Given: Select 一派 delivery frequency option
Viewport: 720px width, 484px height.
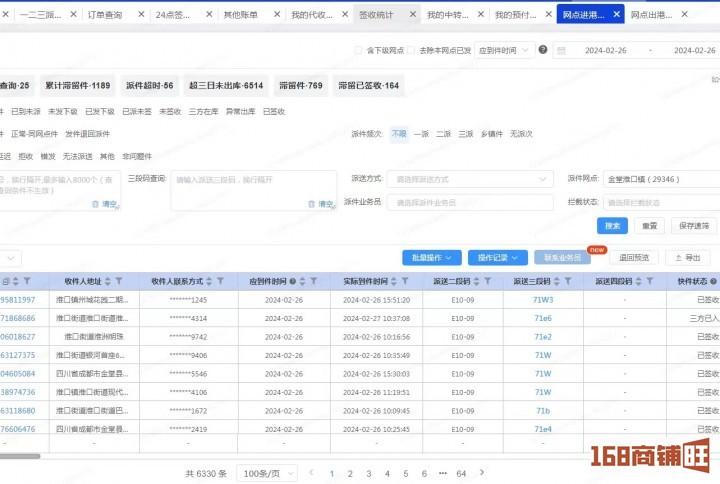Looking at the screenshot, I should coord(421,133).
